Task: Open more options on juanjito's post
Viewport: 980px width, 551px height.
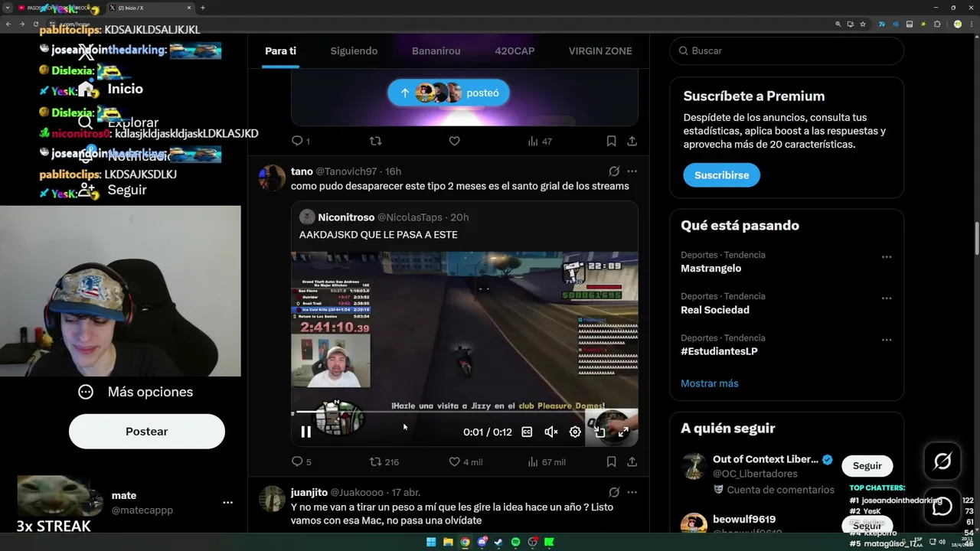Action: [x=632, y=492]
